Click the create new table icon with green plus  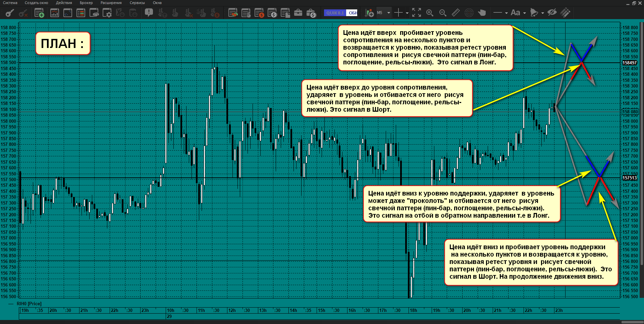(x=39, y=13)
